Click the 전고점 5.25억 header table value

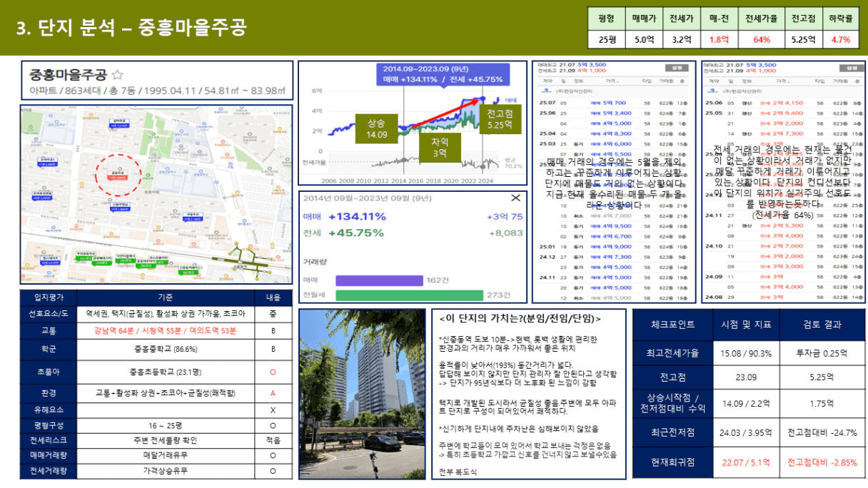(802, 39)
